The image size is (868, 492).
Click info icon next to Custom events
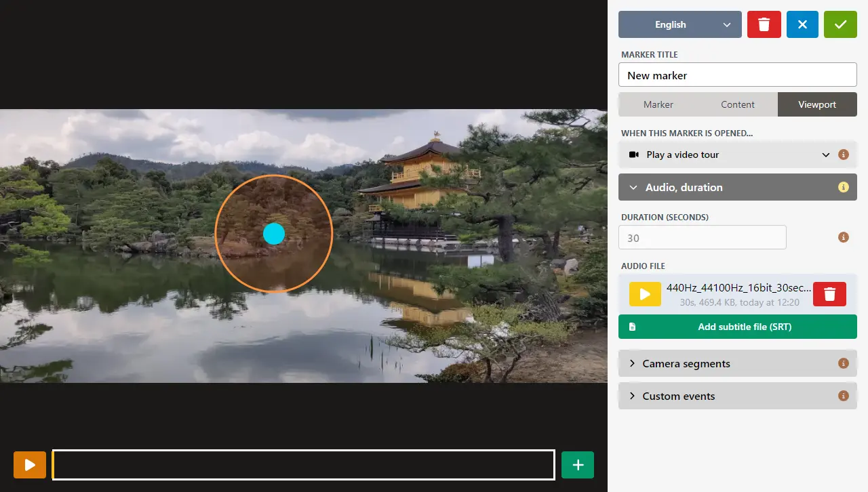pos(844,396)
